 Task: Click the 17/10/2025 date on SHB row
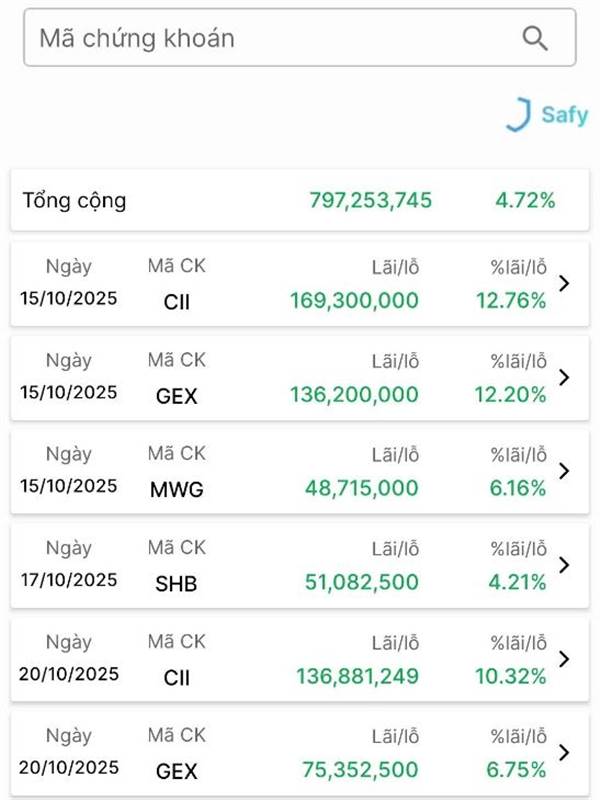tap(68, 580)
